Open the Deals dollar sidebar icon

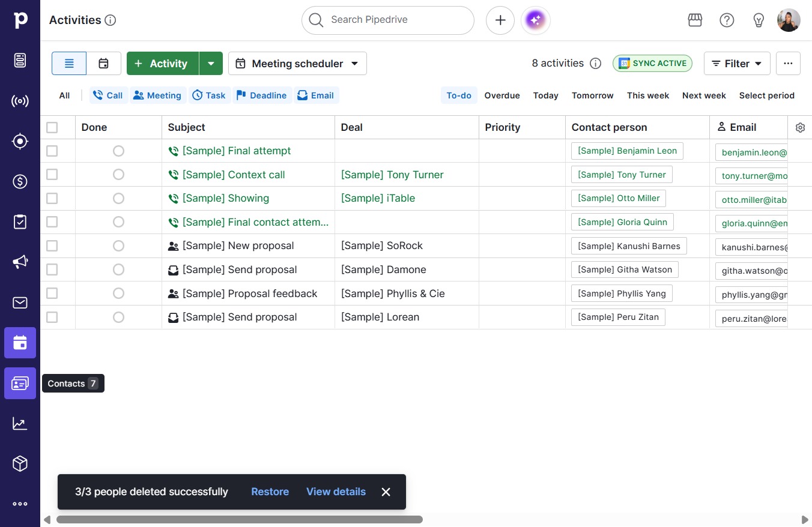click(20, 181)
